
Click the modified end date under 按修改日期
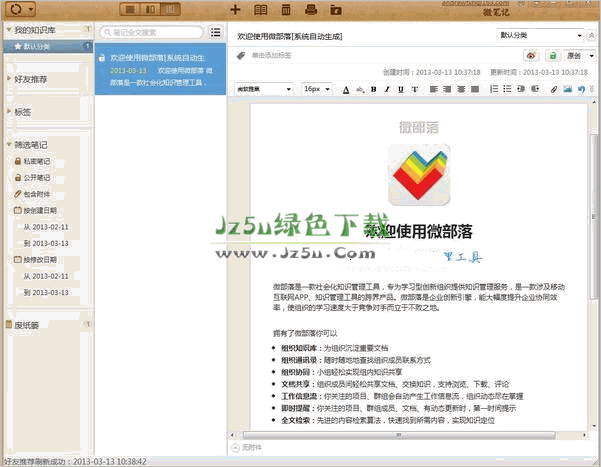46,293
